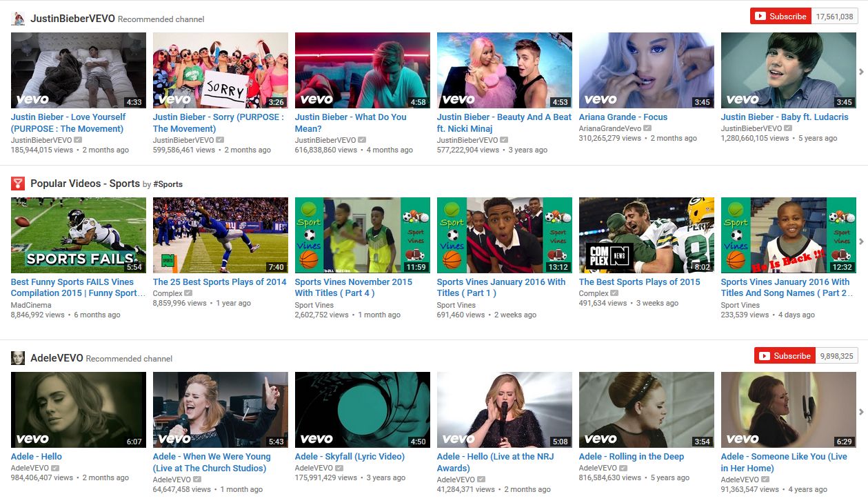
Task: Play the Sports Fails video thumbnail
Action: click(79, 235)
